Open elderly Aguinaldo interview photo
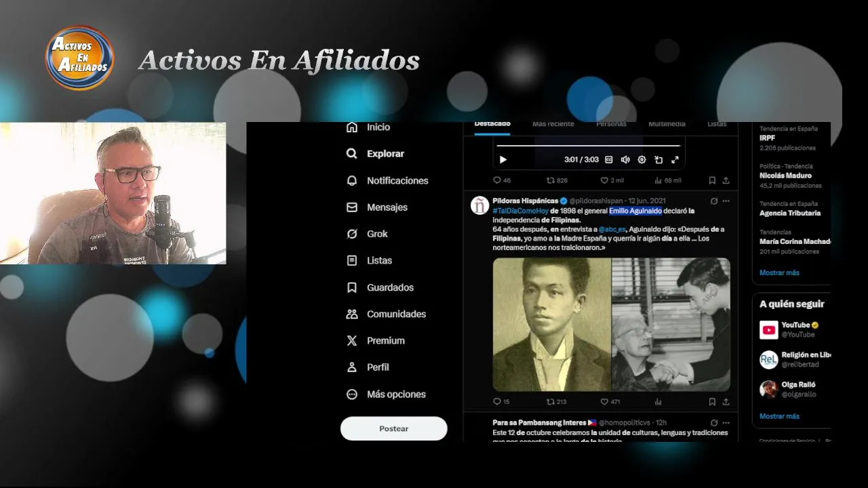 point(671,325)
